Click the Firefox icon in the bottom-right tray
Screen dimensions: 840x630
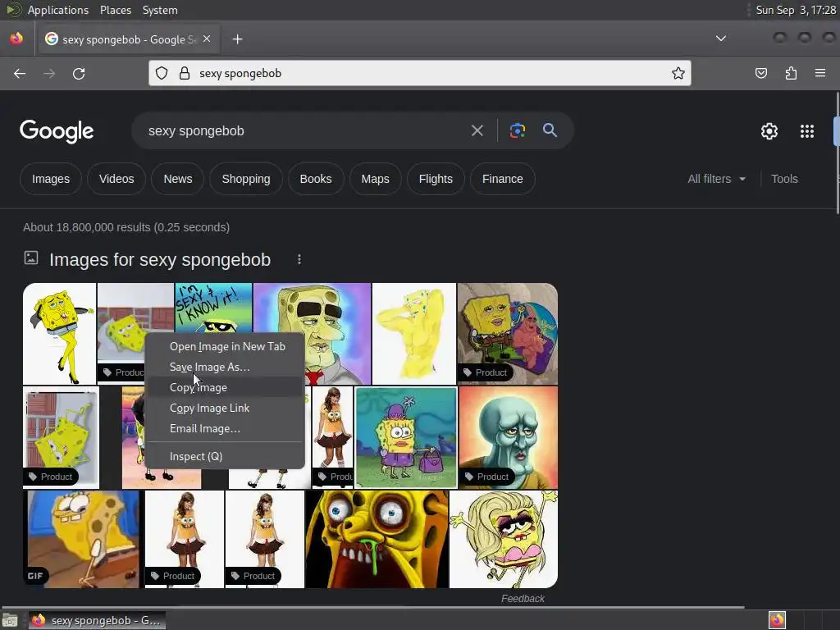[777, 620]
